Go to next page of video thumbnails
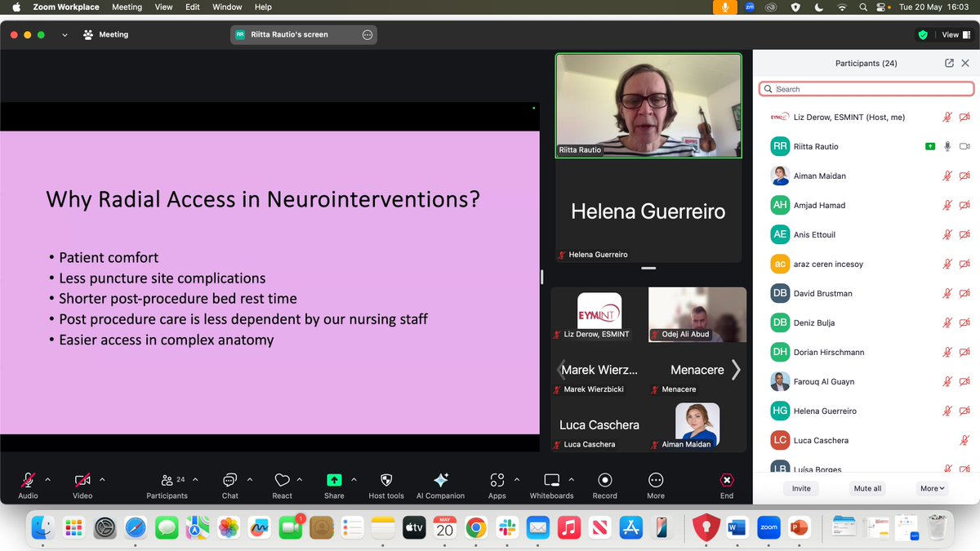The height and width of the screenshot is (551, 980). [736, 370]
